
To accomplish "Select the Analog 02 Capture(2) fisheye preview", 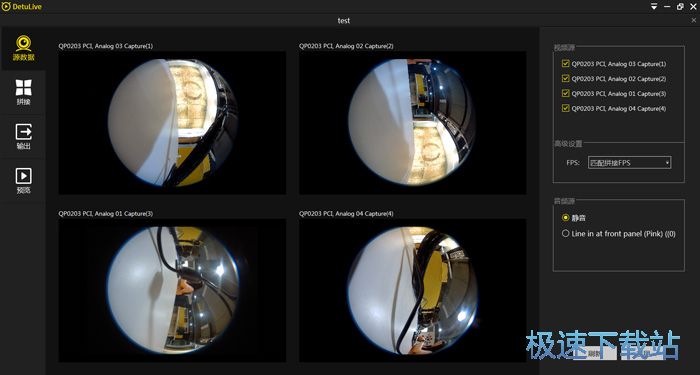I will (x=412, y=123).
